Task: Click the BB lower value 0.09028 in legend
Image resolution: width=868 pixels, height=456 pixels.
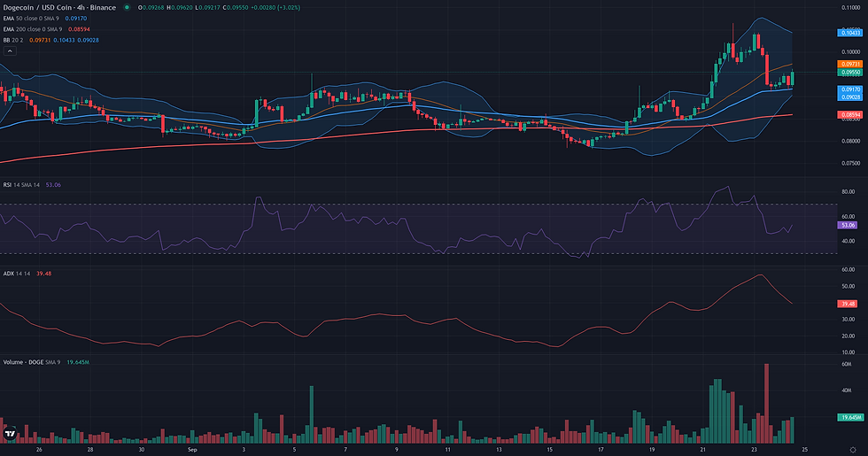Action: click(88, 41)
